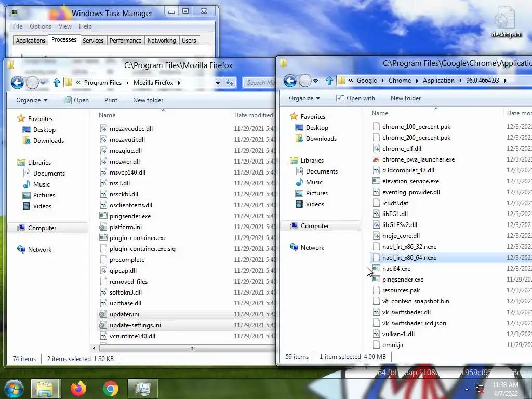Screen dimensions: 532x399
Task: Open the Help menu in Task Manager
Action: coord(85,26)
